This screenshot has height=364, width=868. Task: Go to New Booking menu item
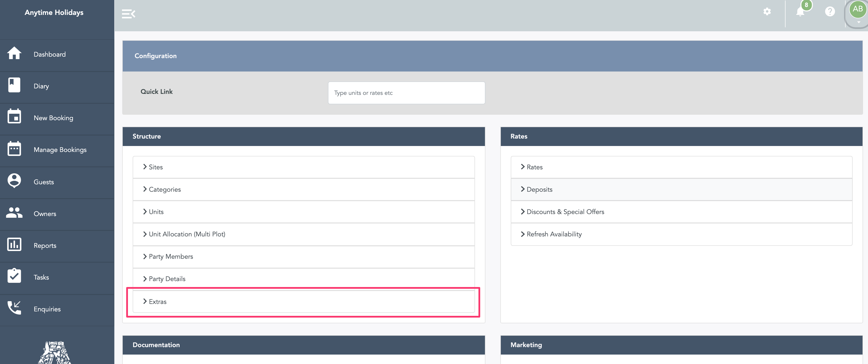[53, 118]
